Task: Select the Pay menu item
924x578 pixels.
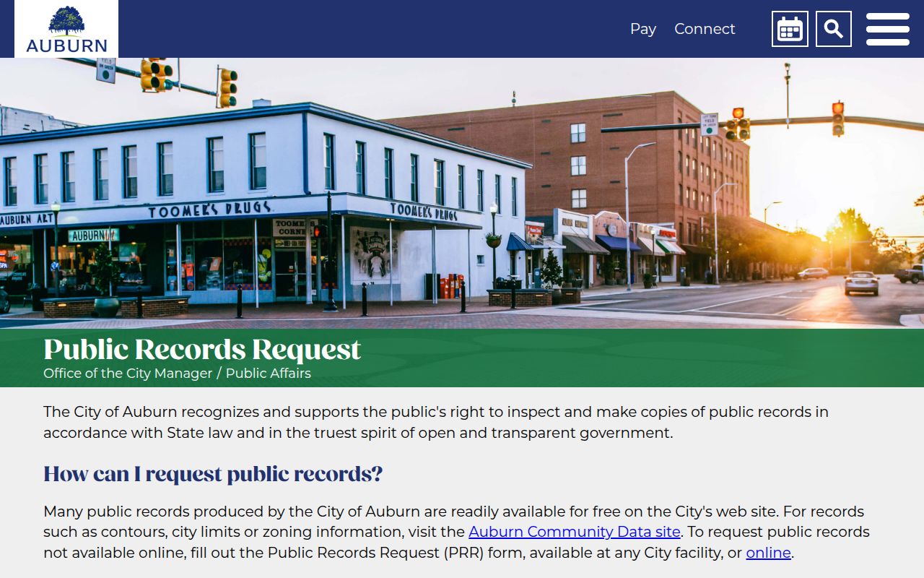Action: point(643,29)
